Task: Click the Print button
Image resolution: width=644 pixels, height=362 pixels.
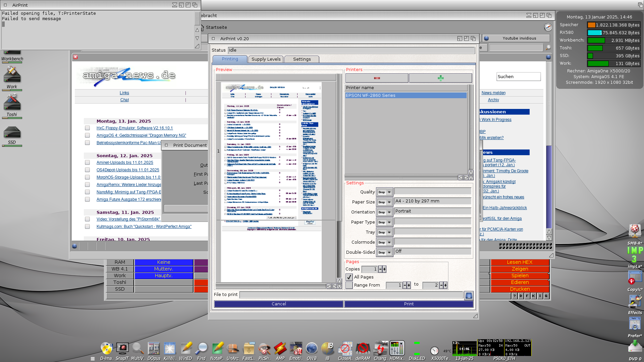Action: 409,304
